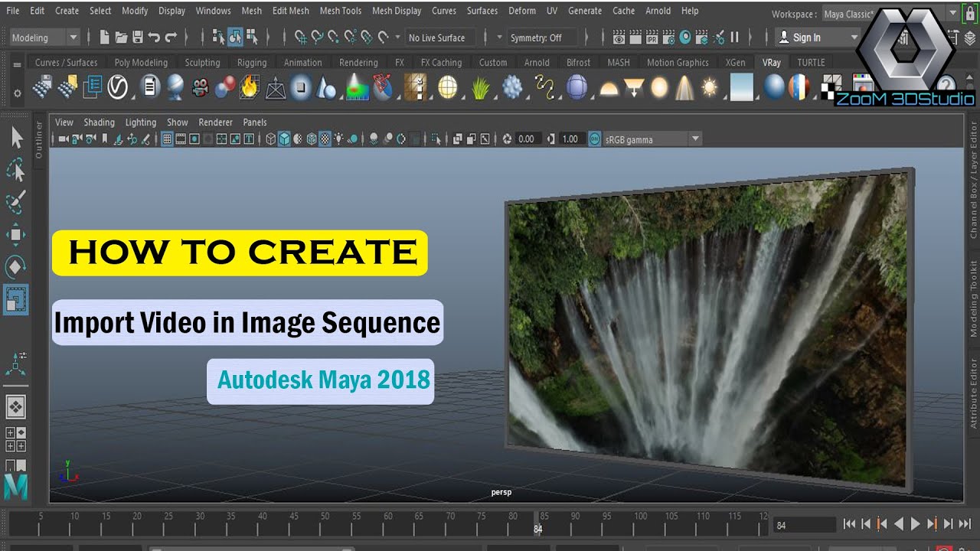Screen dimensions: 980x551
Task: Create a new scene with the toolbar icon
Action: coord(105,37)
